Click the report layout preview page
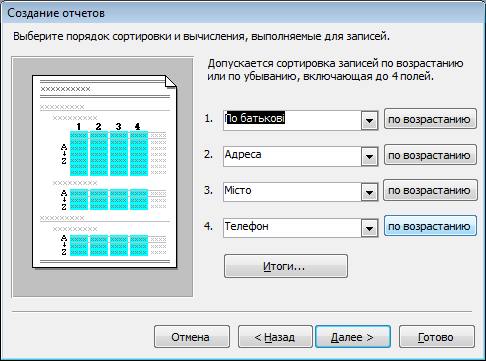Viewport: 486px width, 361px height. point(104,171)
